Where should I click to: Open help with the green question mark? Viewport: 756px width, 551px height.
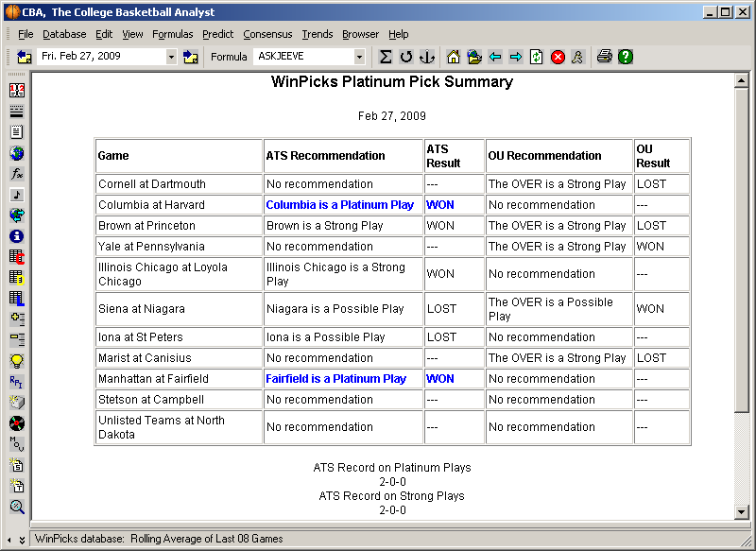tap(626, 57)
